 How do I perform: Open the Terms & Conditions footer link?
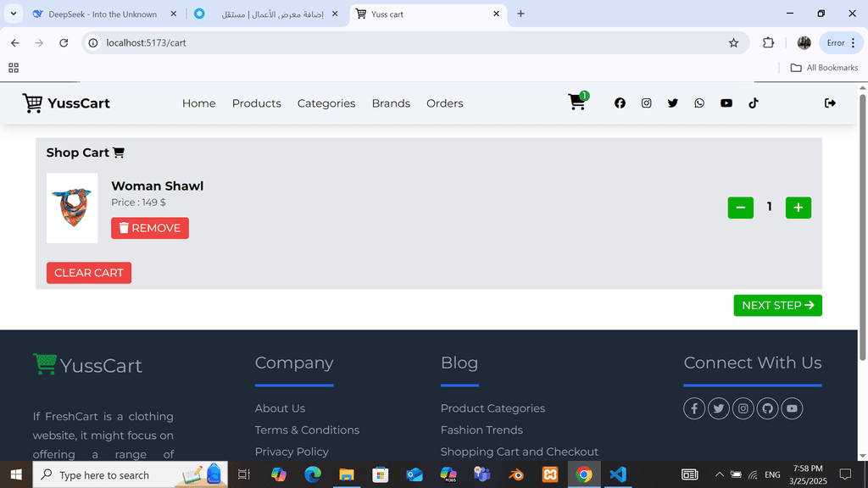coord(307,430)
